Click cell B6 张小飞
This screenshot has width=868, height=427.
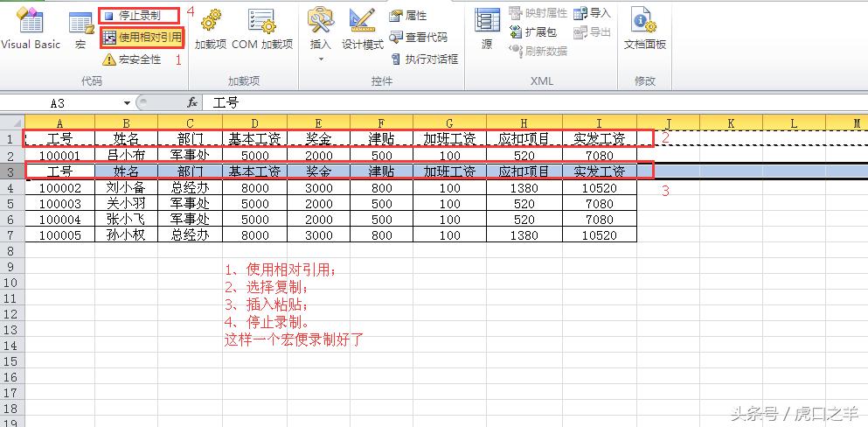tap(126, 220)
